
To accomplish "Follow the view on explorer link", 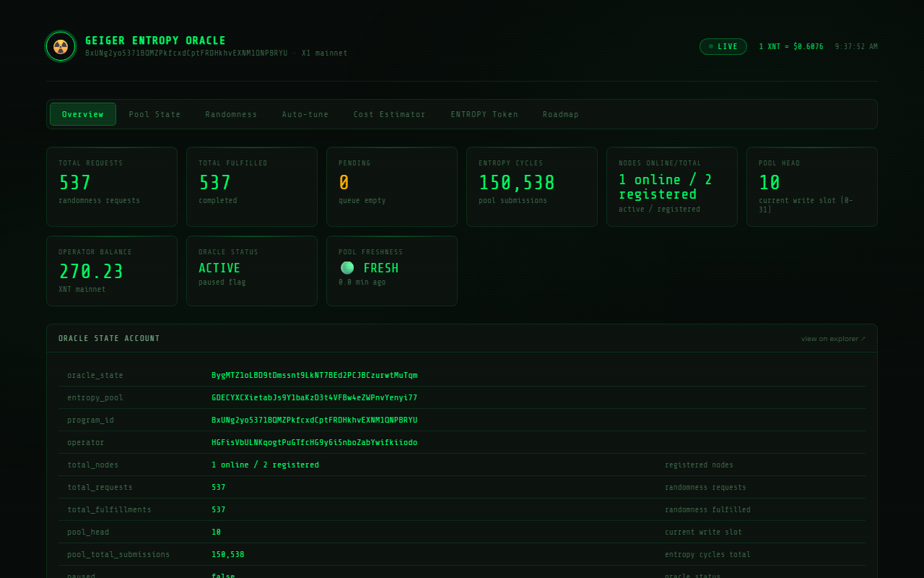I will (x=833, y=339).
